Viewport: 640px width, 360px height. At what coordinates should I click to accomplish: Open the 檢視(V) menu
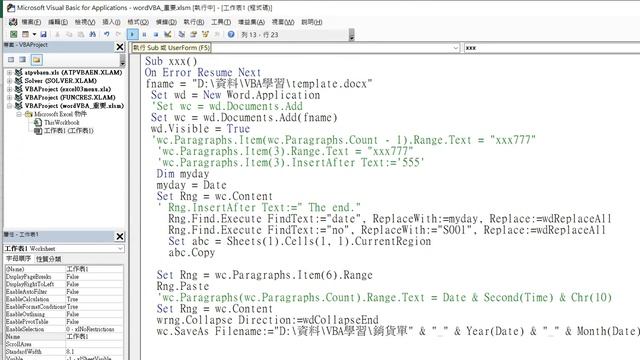pyautogui.click(x=84, y=22)
